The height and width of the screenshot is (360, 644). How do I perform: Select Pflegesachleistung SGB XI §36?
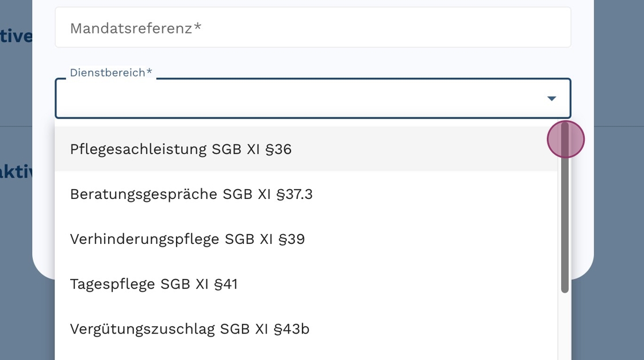(181, 150)
